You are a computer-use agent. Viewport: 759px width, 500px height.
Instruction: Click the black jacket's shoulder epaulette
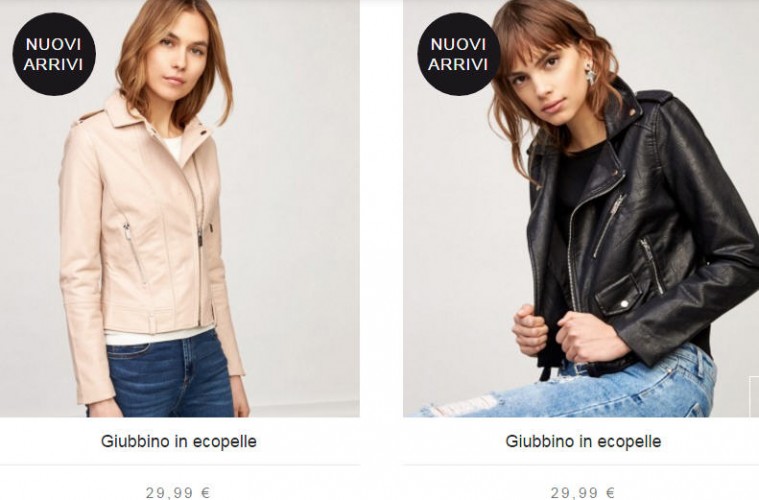654,97
